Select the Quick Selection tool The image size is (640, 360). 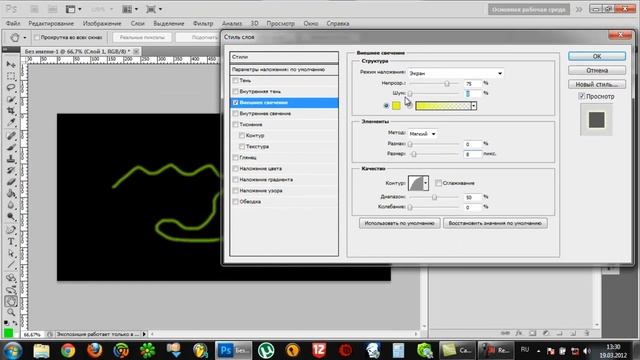11,99
